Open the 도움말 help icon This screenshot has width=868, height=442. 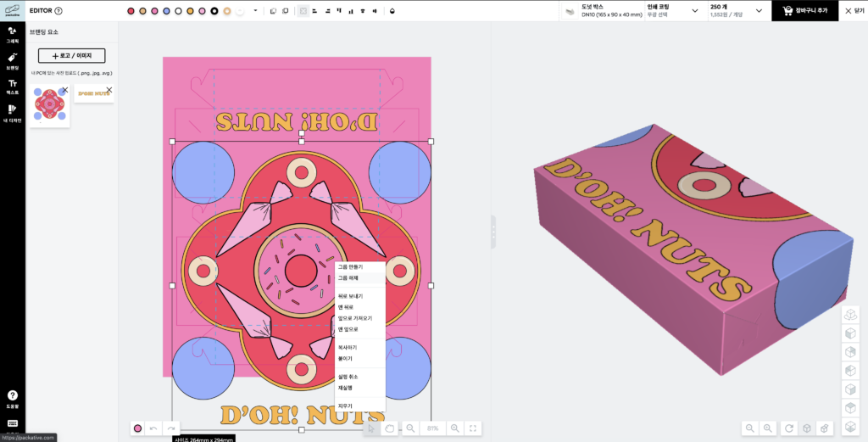click(x=12, y=399)
